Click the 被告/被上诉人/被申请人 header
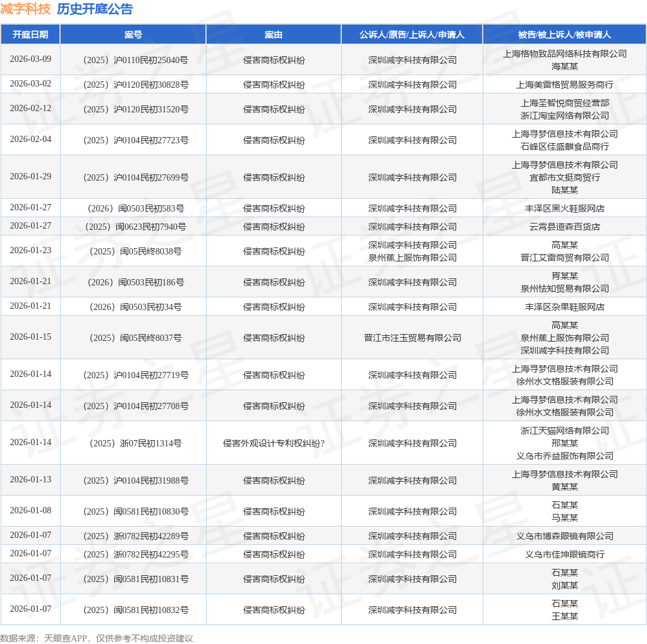This screenshot has height=644, width=647. pos(564,35)
